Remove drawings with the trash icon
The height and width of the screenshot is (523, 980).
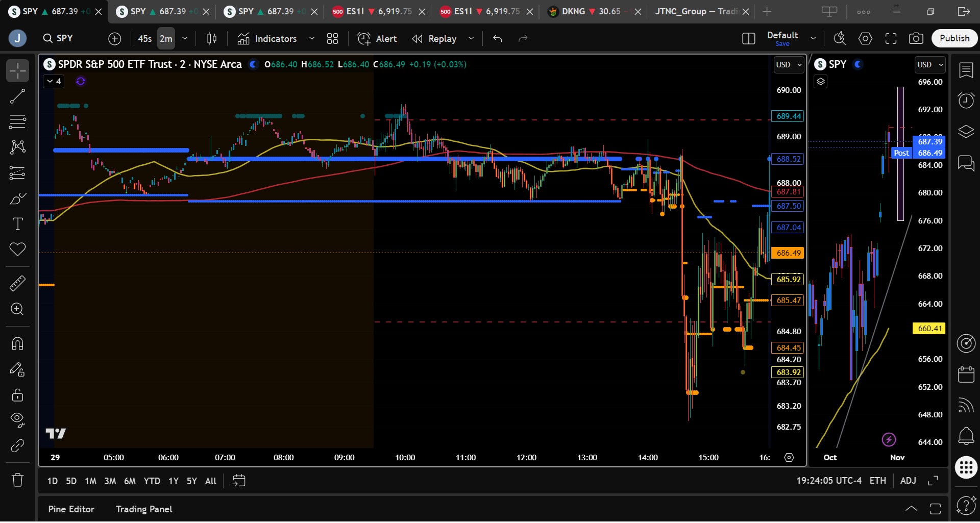pos(17,480)
